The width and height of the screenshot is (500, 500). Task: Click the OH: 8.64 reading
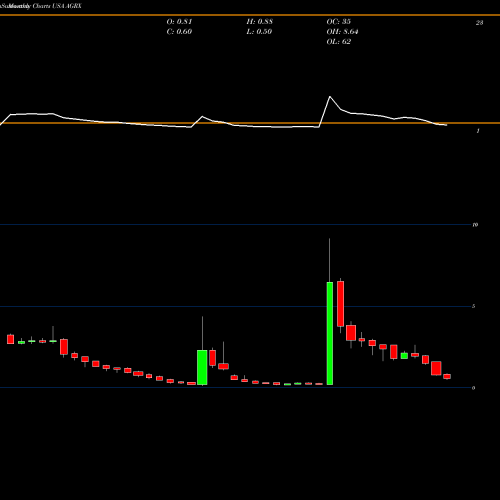pos(342,32)
